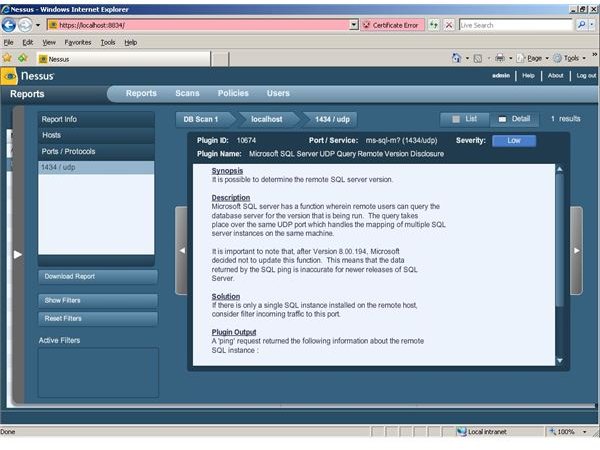Switch to the Scans navigation tab
This screenshot has height=450, width=600.
tap(187, 93)
